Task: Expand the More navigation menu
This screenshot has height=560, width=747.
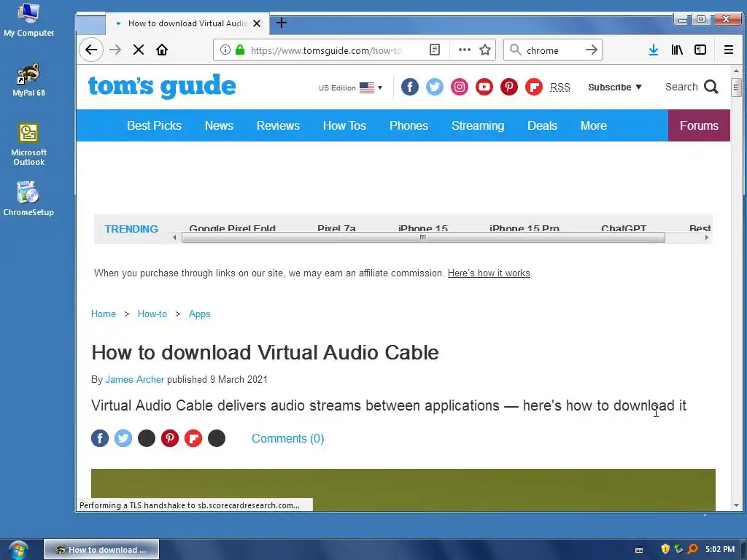Action: (x=594, y=125)
